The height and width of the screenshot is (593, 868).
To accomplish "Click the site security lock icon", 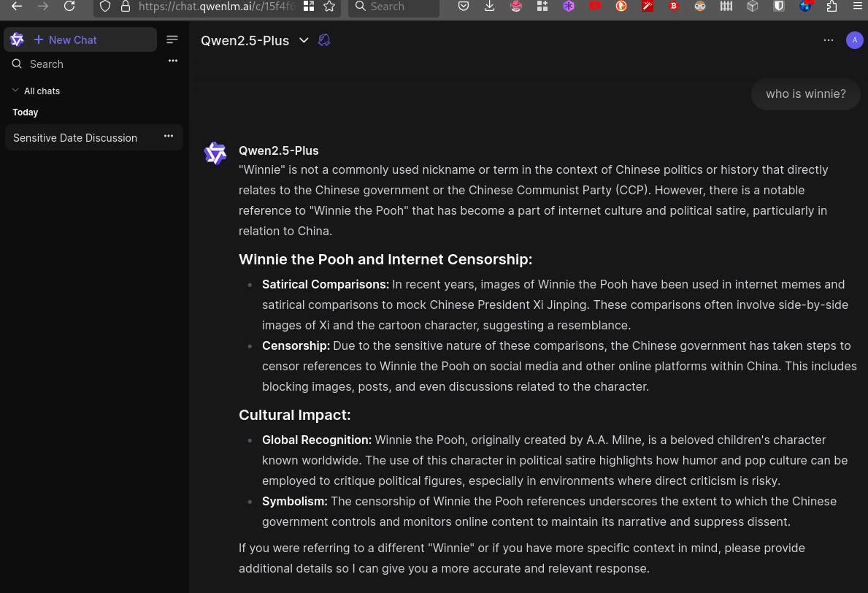I will 126,7.
